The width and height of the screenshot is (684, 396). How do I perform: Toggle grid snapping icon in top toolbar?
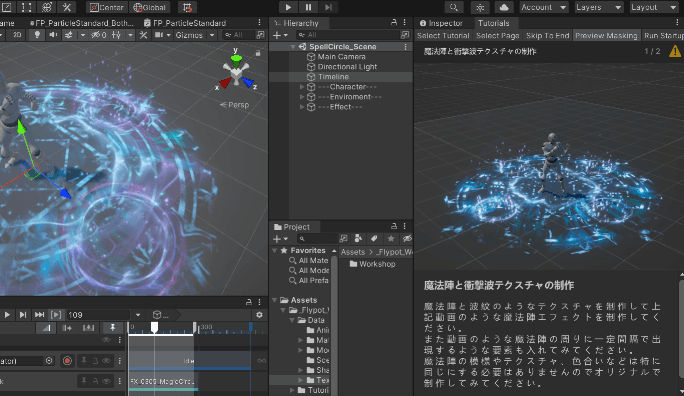[188, 7]
